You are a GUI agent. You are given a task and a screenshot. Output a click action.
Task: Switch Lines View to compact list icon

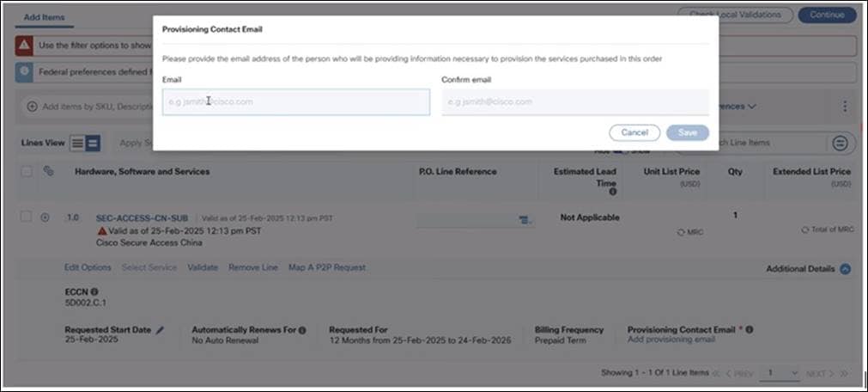(77, 143)
